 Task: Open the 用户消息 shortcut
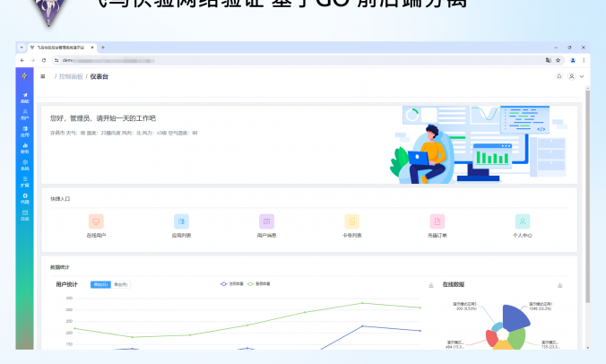pos(266,226)
